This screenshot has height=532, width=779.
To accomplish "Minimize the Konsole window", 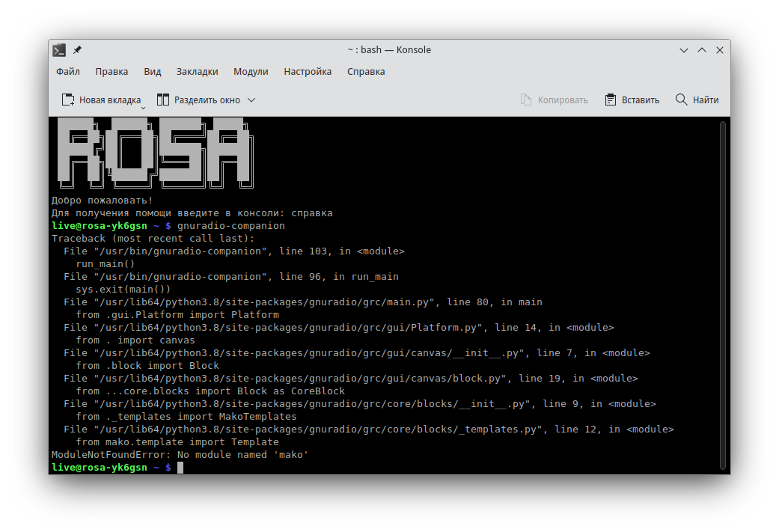I will pyautogui.click(x=684, y=50).
